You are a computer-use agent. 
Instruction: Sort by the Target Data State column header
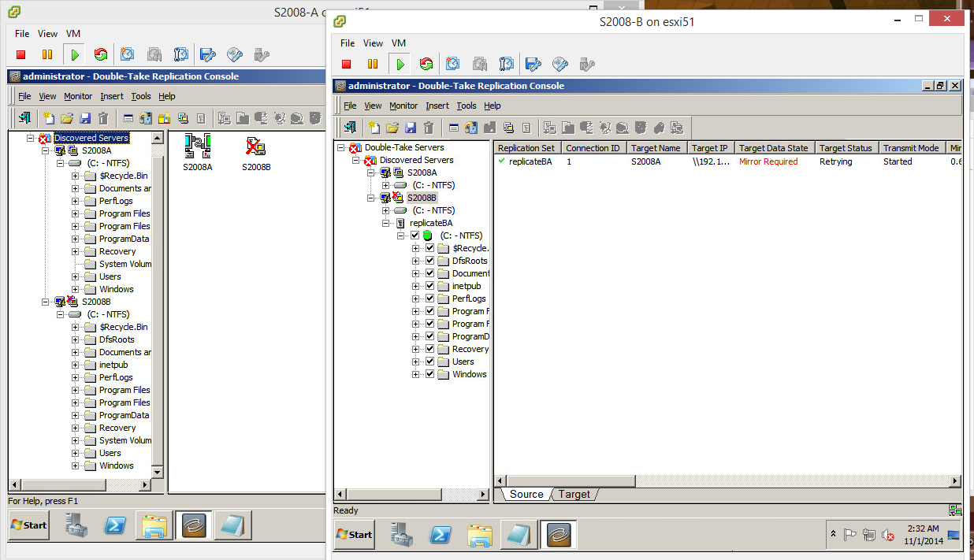coord(774,148)
